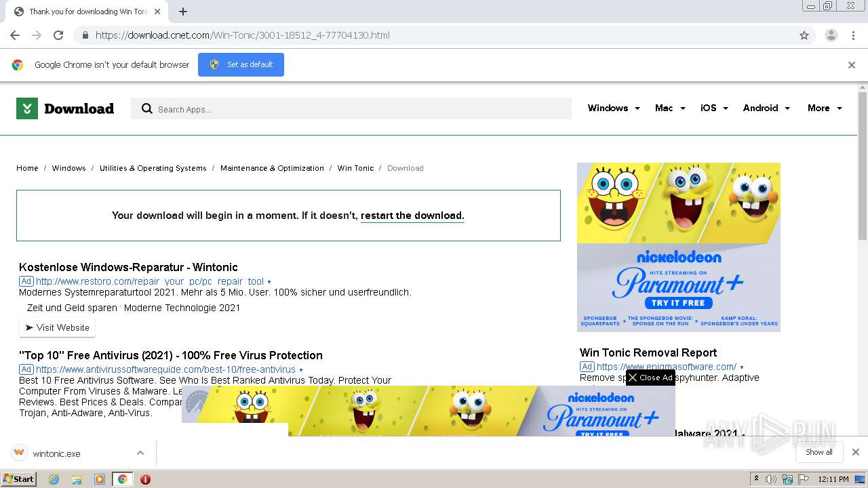
Task: Open Maintenance & Optimization breadcrumb
Action: (x=272, y=168)
